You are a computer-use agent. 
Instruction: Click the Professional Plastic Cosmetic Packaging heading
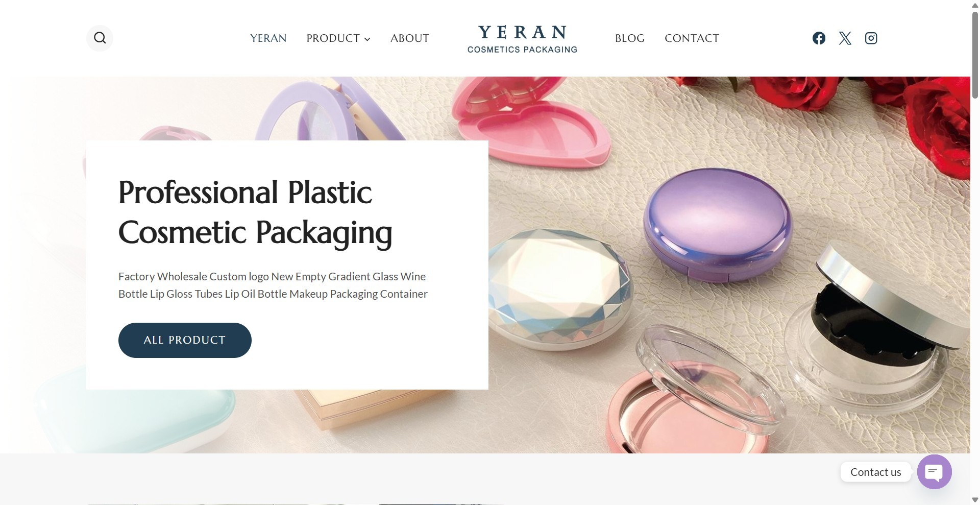tap(255, 212)
